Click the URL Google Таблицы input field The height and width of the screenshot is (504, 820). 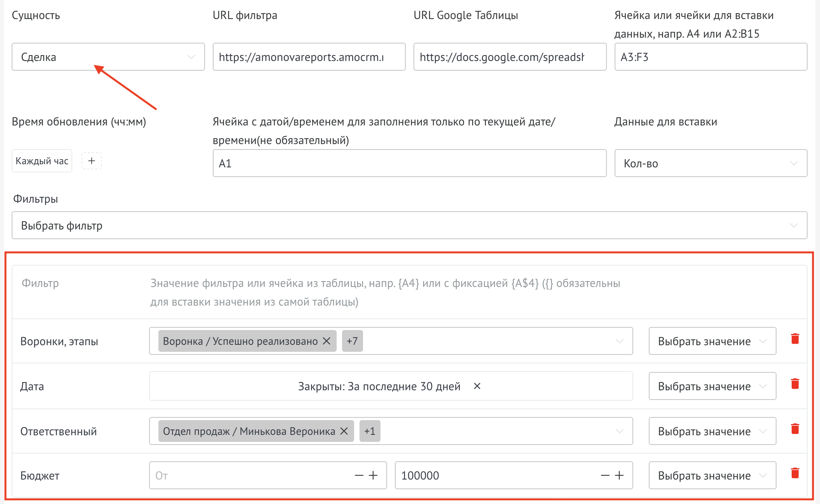tap(509, 57)
